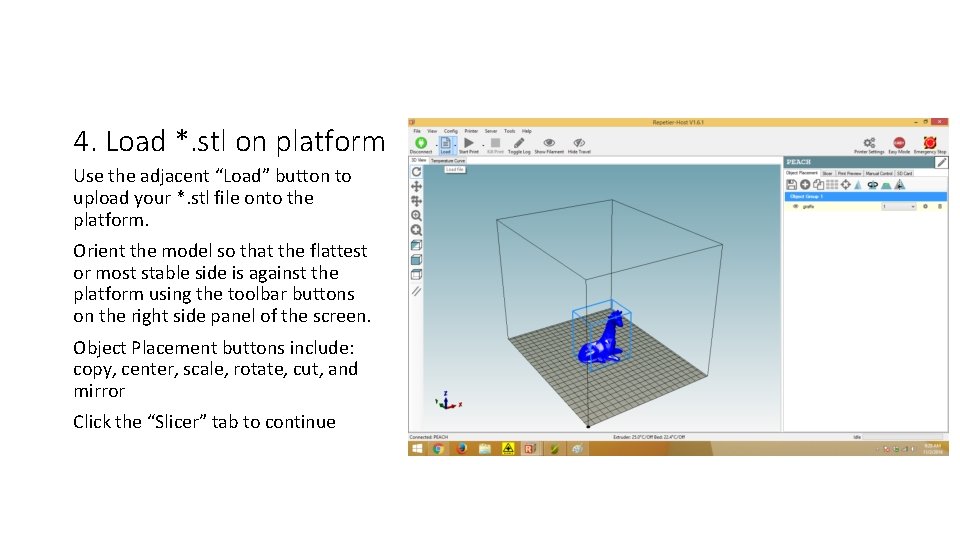The image size is (960, 540).
Task: Open the Manual Control tab
Action: pos(879,174)
